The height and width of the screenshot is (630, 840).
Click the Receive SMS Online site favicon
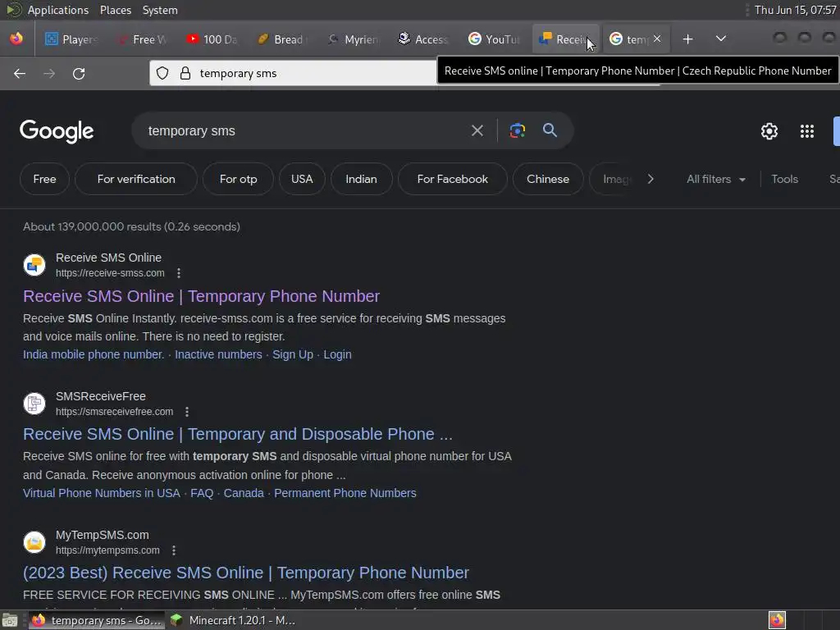[34, 265]
